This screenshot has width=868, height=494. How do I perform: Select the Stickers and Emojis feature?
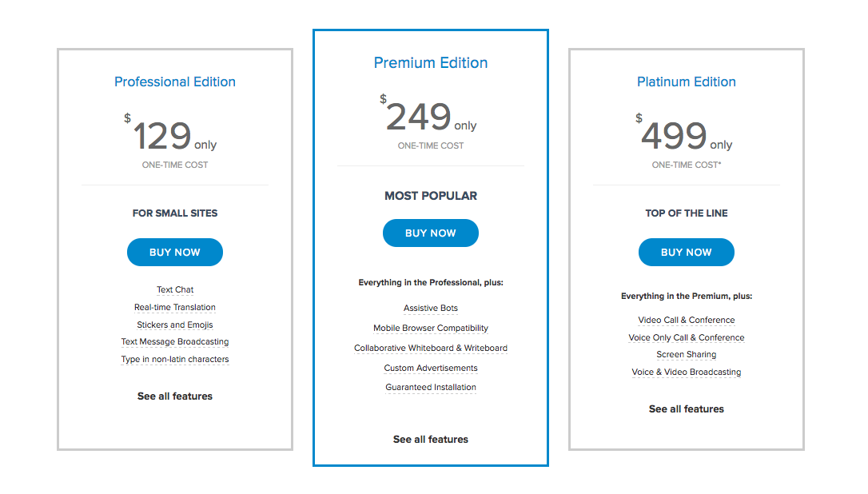[175, 325]
